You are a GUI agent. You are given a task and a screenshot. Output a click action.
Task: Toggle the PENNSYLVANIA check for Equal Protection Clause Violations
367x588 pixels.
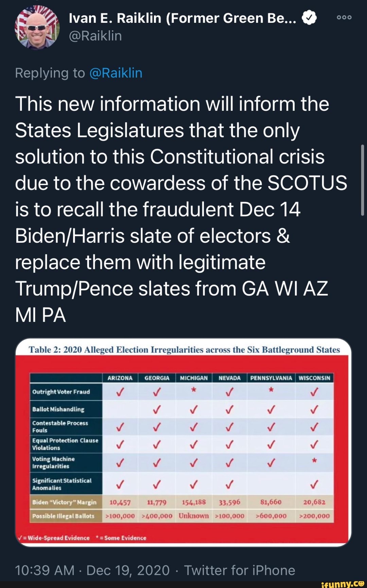[270, 444]
